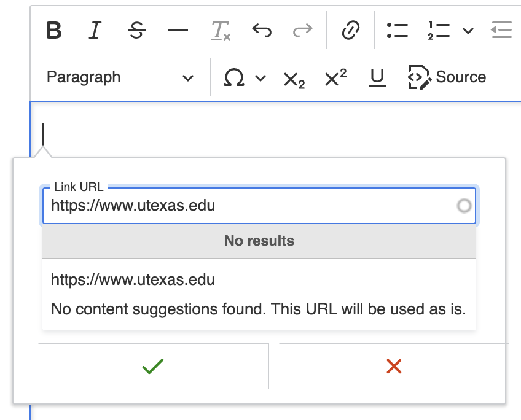Screen dimensions: 521x420
Task: Insert a numbered list
Action: click(439, 30)
